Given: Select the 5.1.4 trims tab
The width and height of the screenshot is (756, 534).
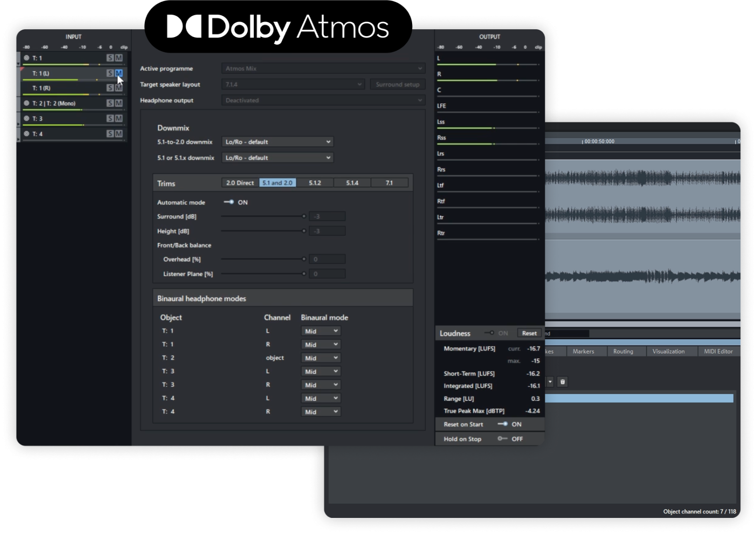Looking at the screenshot, I should 352,183.
